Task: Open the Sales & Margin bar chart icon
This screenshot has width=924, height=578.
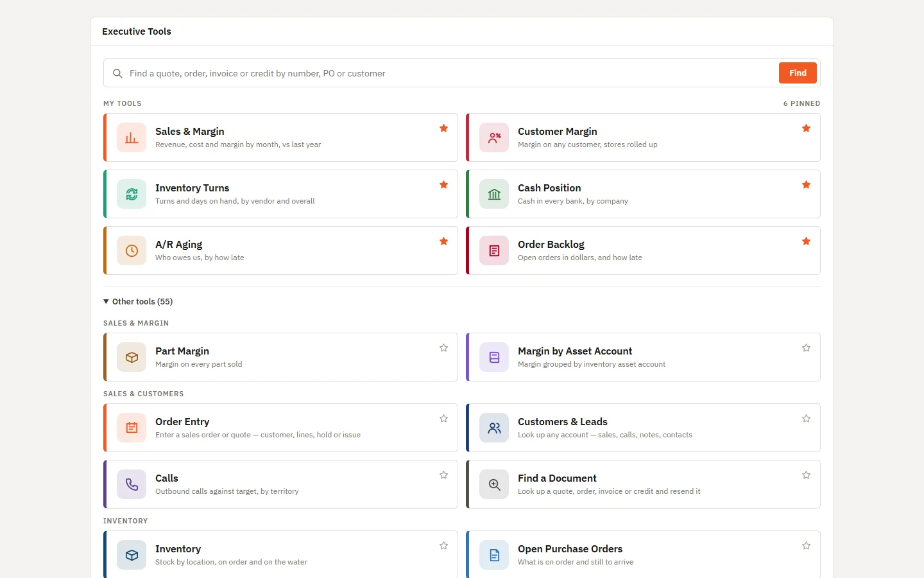Action: [x=132, y=137]
